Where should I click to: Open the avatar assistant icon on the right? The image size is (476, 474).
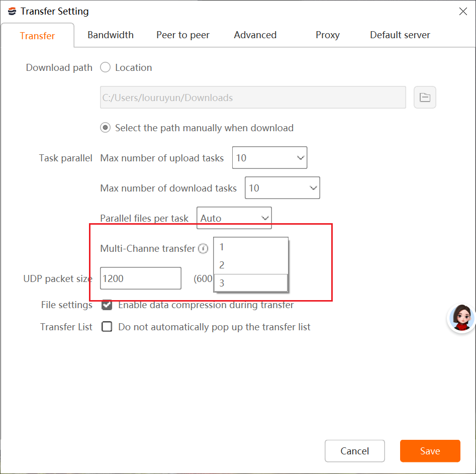coord(460,318)
